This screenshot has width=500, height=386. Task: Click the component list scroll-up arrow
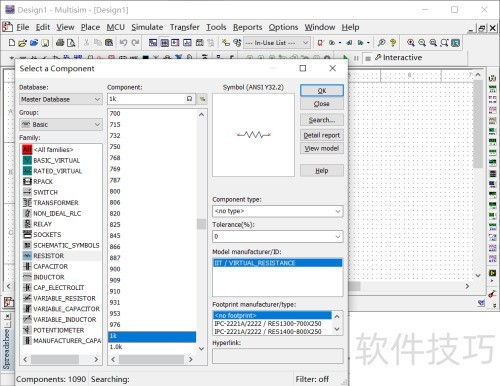point(201,115)
